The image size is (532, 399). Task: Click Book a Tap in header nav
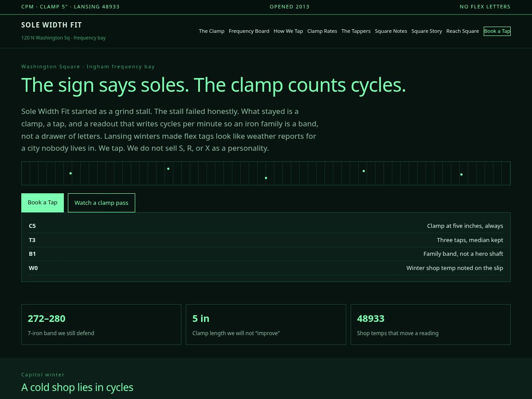coord(497,31)
